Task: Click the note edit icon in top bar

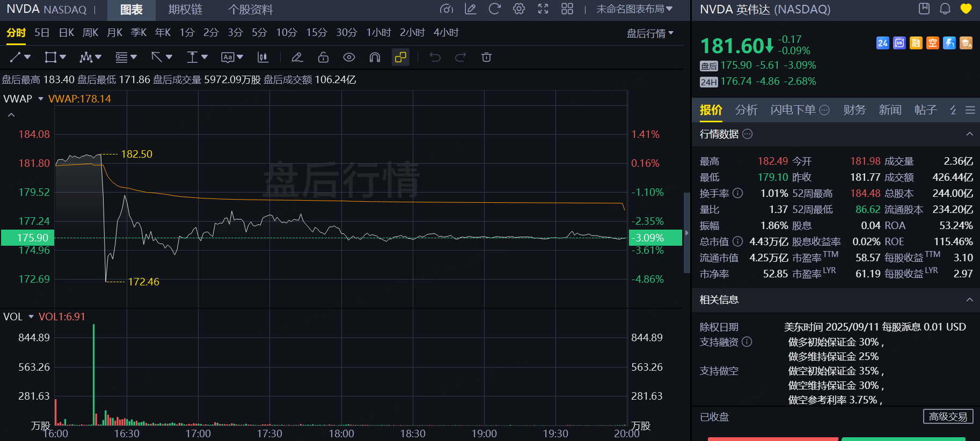Action: click(471, 9)
